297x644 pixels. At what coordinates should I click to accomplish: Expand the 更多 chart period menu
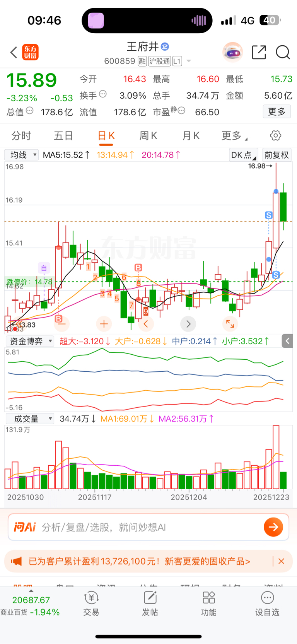click(234, 136)
